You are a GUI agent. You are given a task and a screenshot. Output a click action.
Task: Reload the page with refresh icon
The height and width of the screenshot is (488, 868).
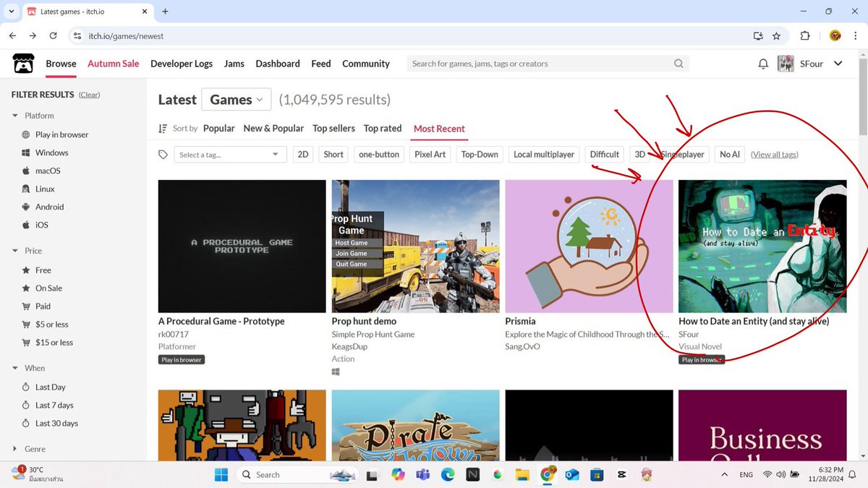click(x=53, y=35)
